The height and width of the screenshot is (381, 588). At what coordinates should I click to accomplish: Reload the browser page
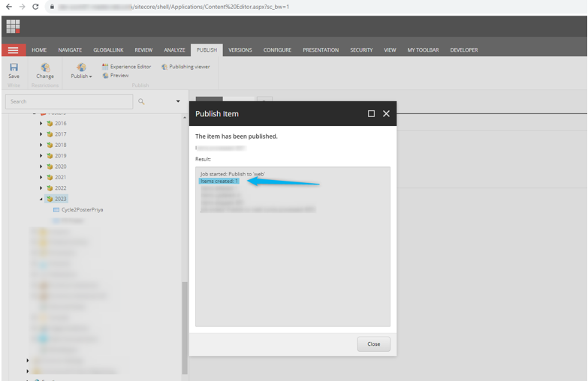tap(35, 7)
